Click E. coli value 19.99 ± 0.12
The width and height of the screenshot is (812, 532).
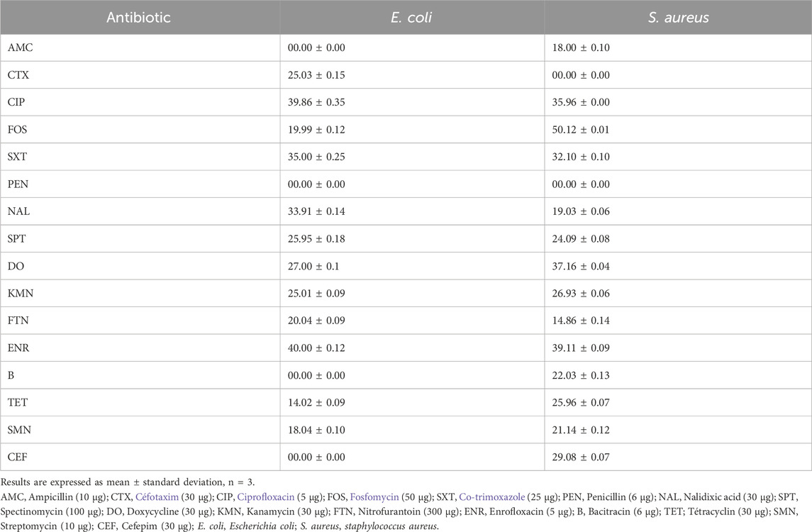point(316,130)
